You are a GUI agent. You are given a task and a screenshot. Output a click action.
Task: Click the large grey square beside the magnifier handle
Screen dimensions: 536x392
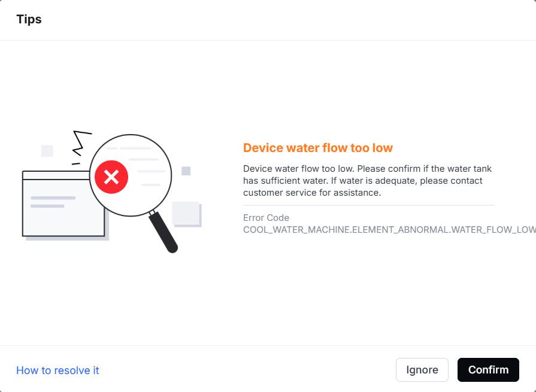(x=186, y=214)
